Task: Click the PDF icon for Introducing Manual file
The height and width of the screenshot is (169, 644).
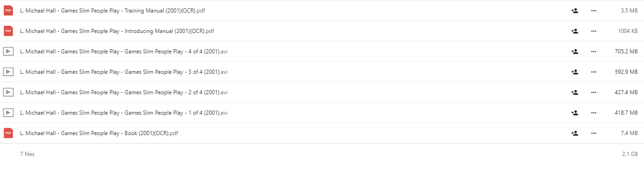Action: 8,31
